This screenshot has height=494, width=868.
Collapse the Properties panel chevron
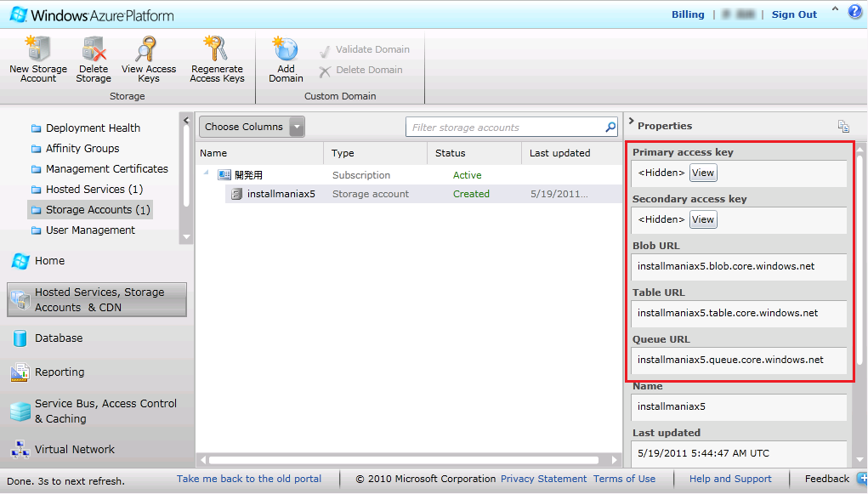pos(631,121)
